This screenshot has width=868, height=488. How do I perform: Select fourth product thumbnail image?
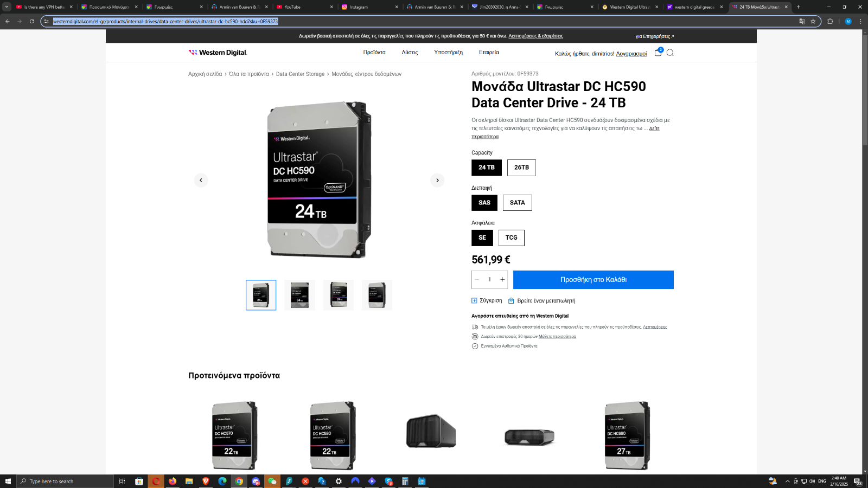click(377, 295)
